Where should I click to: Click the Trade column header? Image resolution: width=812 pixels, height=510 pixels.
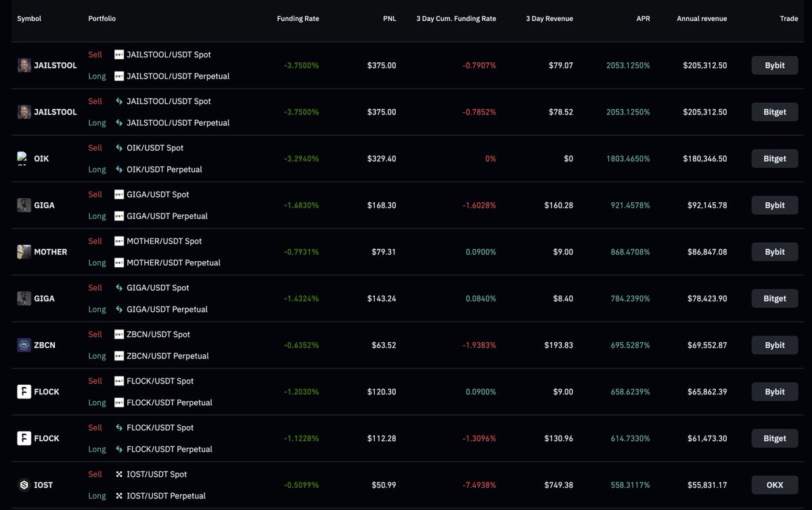pos(789,19)
